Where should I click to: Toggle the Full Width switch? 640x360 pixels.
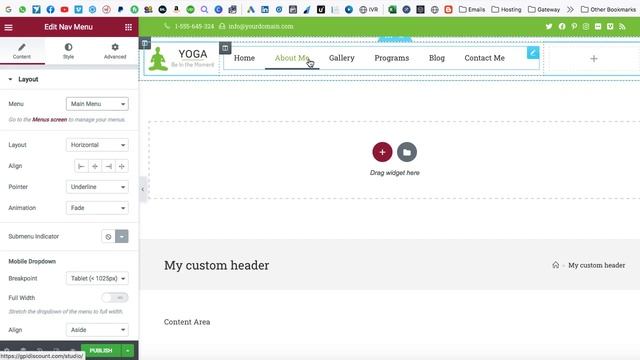pos(115,298)
